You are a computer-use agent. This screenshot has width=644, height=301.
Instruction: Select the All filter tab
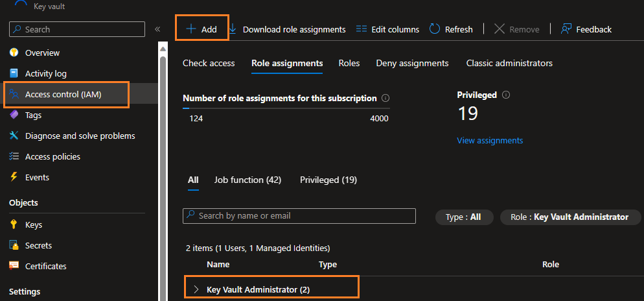click(193, 180)
